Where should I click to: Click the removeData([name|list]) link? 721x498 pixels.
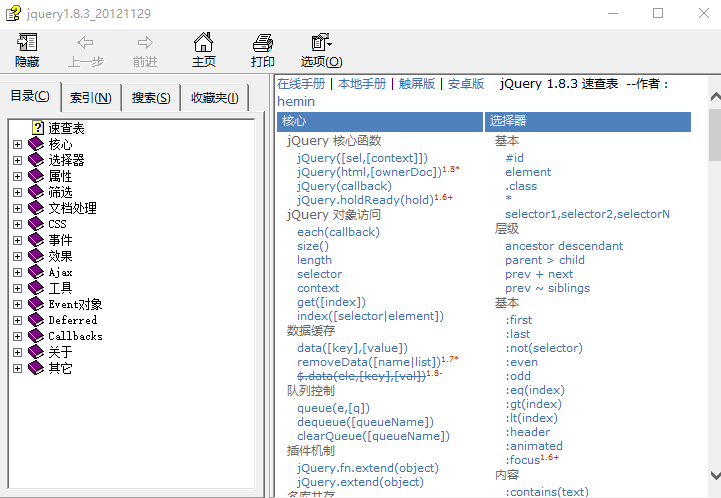tap(366, 362)
